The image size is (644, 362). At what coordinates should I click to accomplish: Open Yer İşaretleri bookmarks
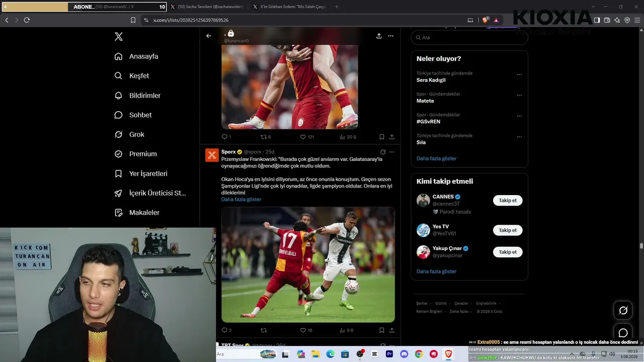[x=141, y=173]
